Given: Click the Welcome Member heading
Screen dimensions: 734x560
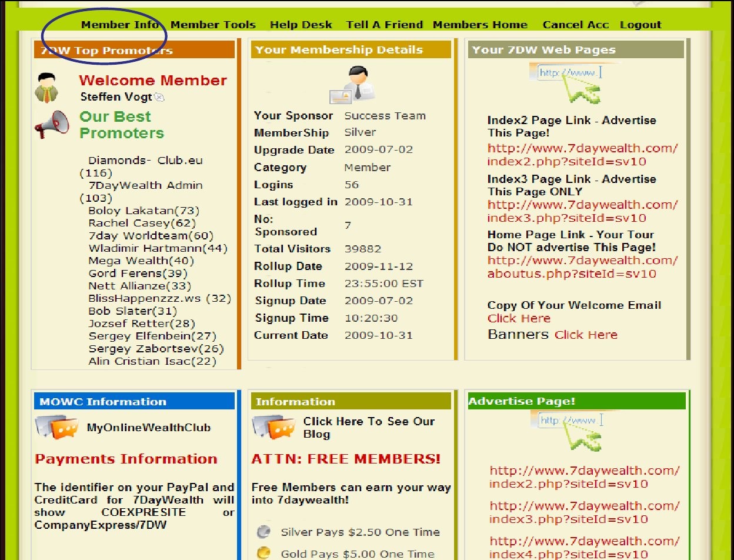Looking at the screenshot, I should 153,81.
